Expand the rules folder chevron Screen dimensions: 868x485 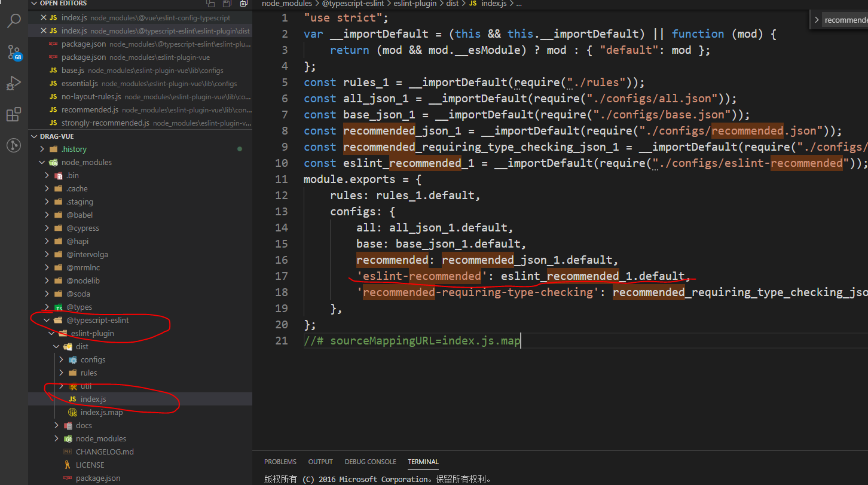[62, 373]
